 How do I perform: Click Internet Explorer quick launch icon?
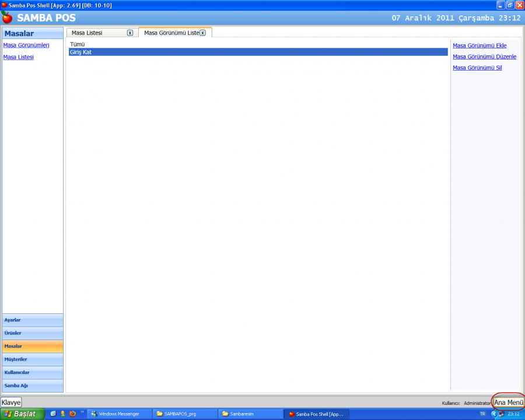click(x=53, y=414)
